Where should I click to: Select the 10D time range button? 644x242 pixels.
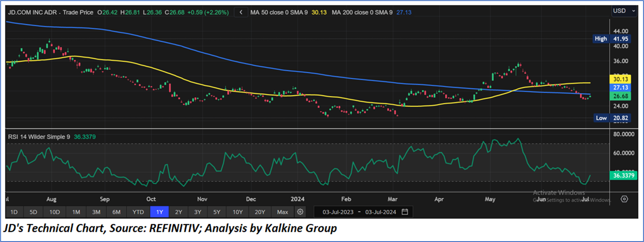(x=55, y=212)
